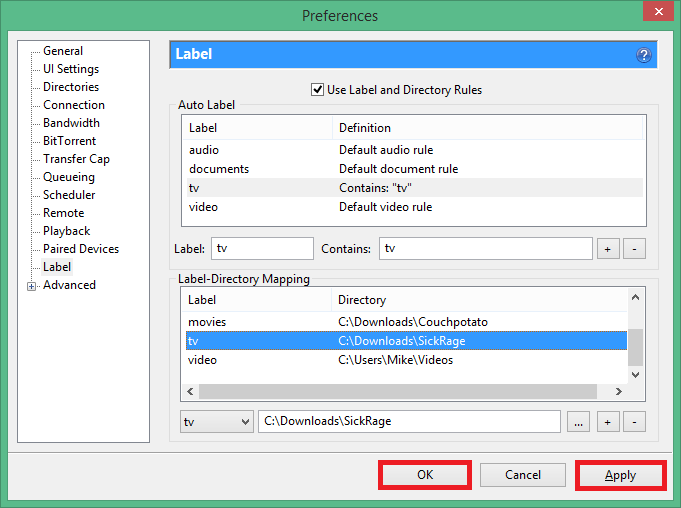Viewport: 681px width, 508px height.
Task: Select BitTorrent in the settings tree
Action: 70,141
